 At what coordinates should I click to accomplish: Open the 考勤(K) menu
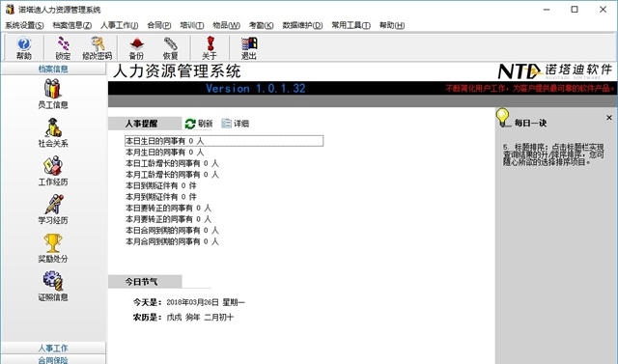click(x=261, y=25)
